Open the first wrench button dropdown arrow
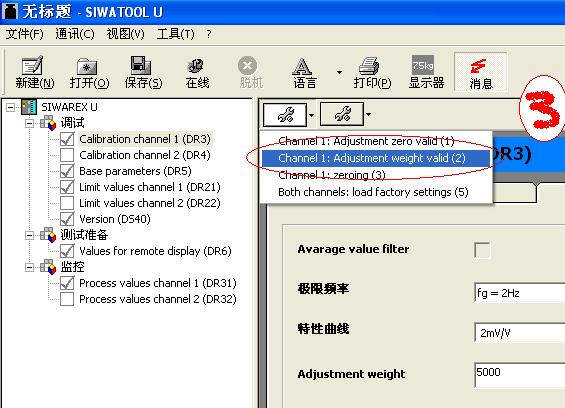Viewport: 565px width, 408px height. point(312,115)
